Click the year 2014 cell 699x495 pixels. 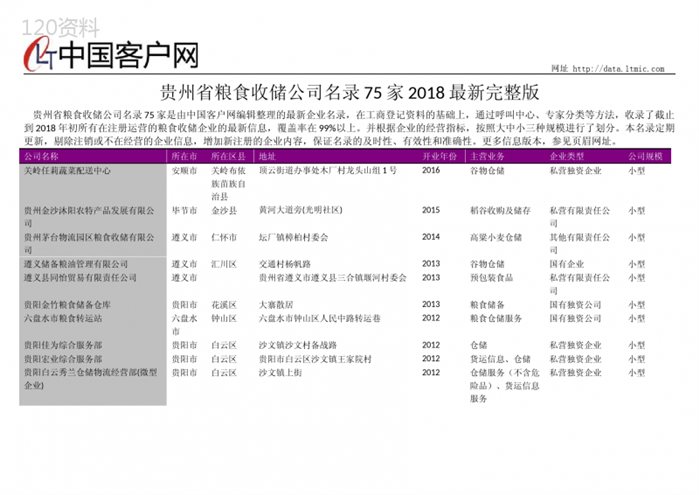431,237
